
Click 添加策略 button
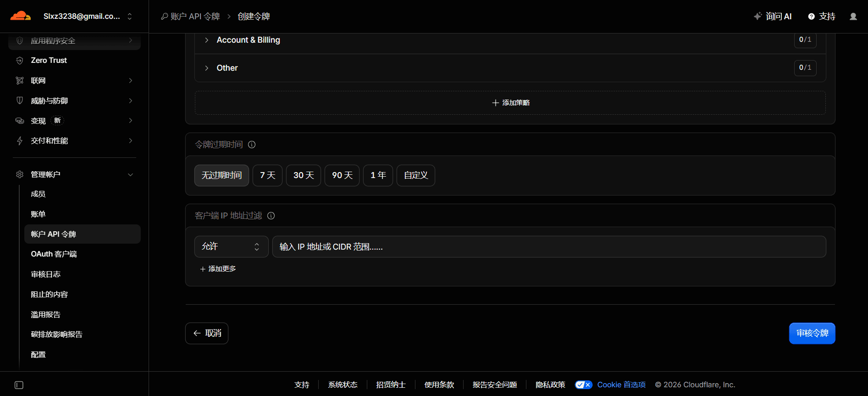pyautogui.click(x=510, y=103)
